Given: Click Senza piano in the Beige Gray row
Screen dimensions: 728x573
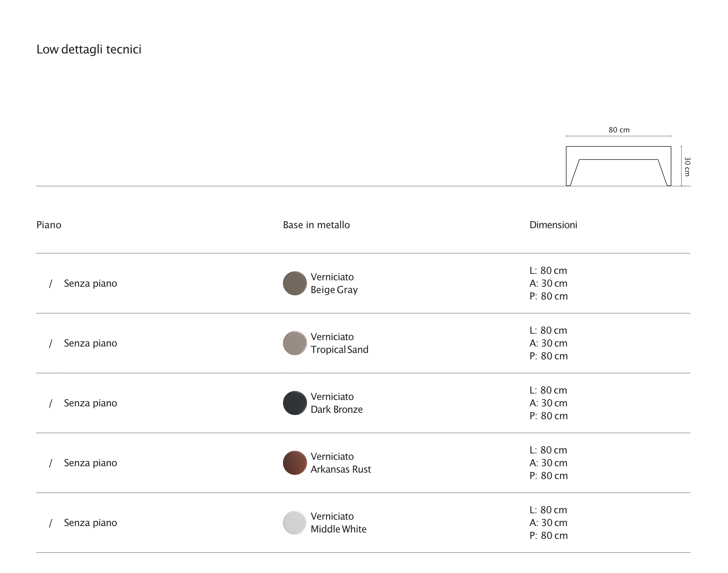Looking at the screenshot, I should coord(90,283).
